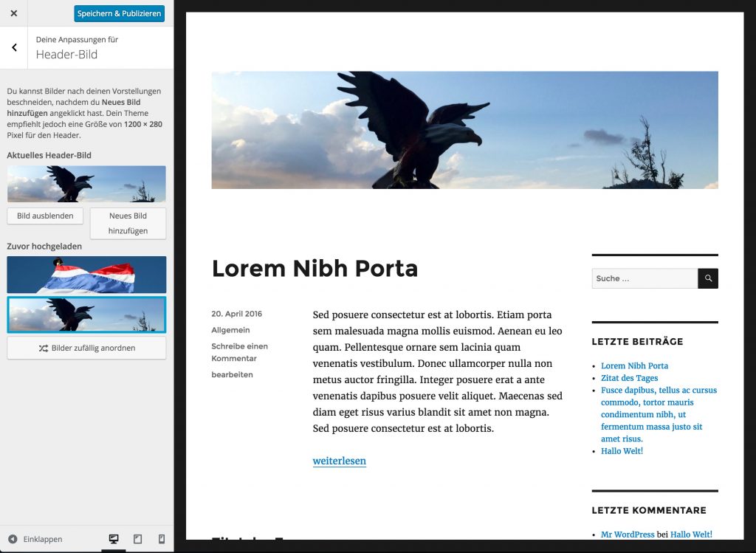The image size is (756, 553).
Task: Click 'Speichern & Publizieren' to save changes
Action: pyautogui.click(x=119, y=13)
